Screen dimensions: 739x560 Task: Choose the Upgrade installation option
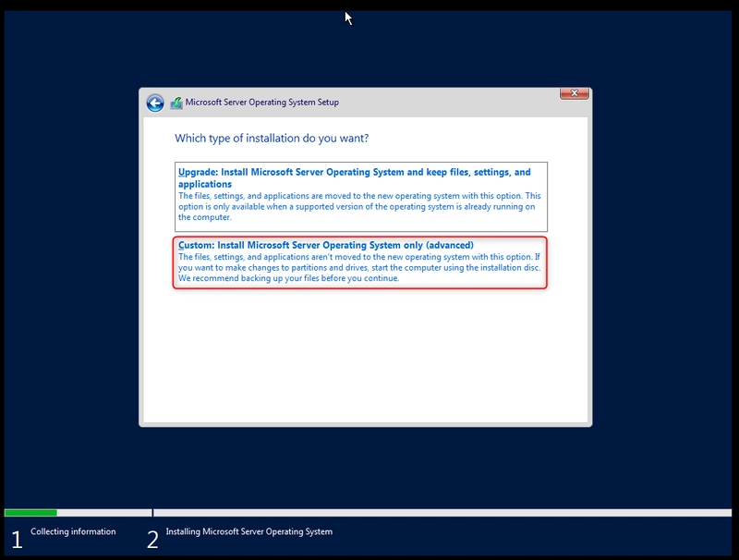tap(361, 197)
